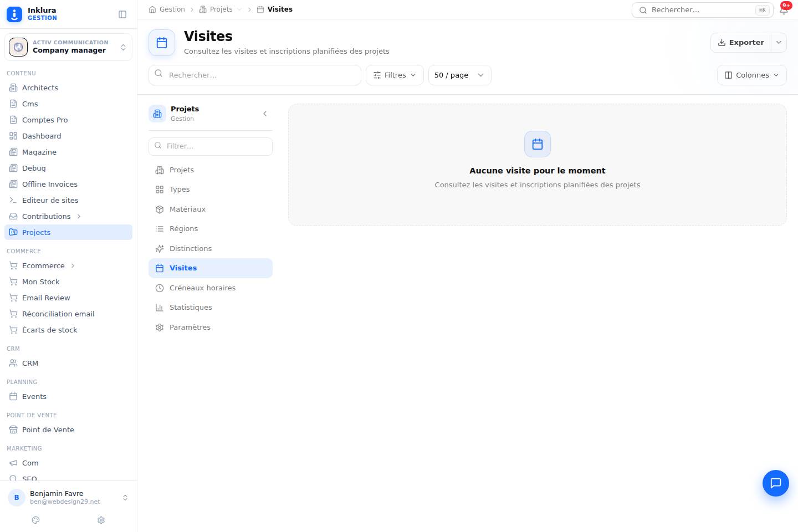Open Offline Invoices in sidebar
This screenshot has width=798, height=532.
[68, 184]
